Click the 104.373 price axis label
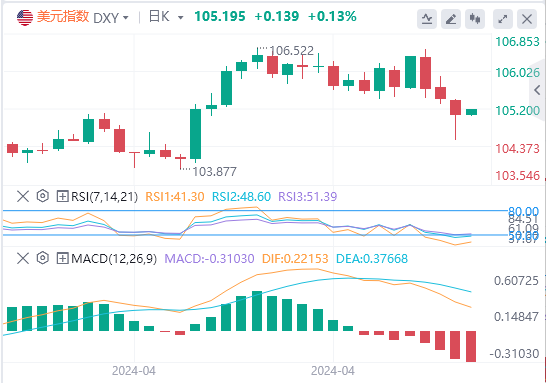This screenshot has height=383, width=546. coord(517,149)
